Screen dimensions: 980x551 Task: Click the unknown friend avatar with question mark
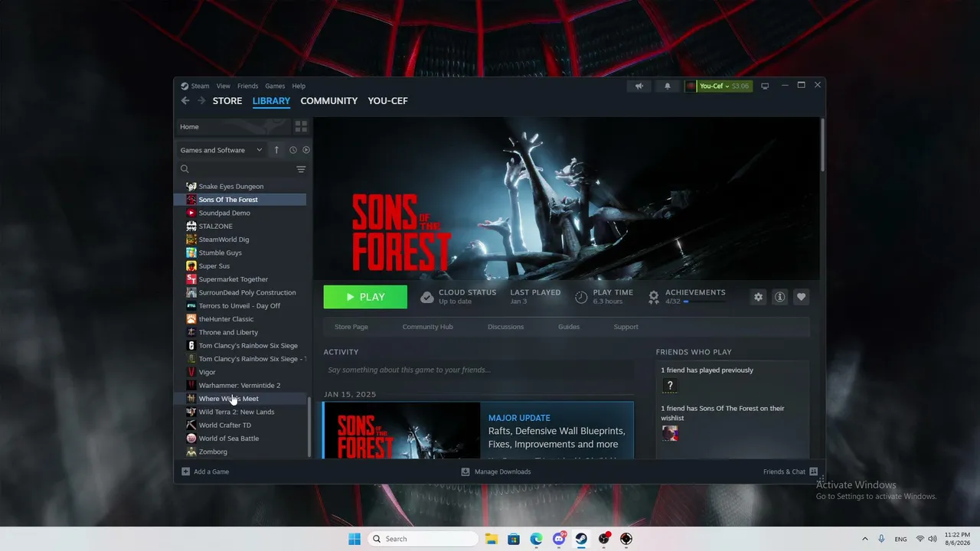[x=670, y=386]
